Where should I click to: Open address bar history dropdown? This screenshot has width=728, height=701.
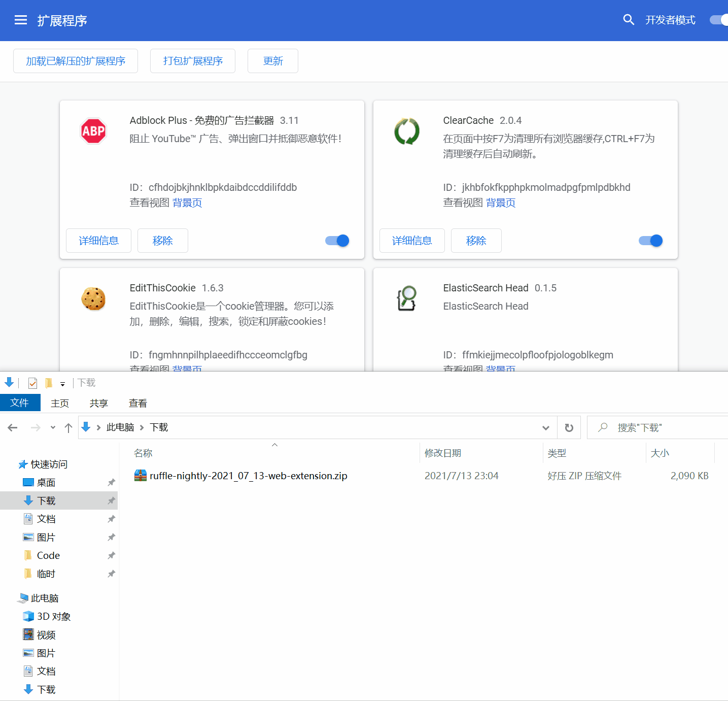pos(546,427)
